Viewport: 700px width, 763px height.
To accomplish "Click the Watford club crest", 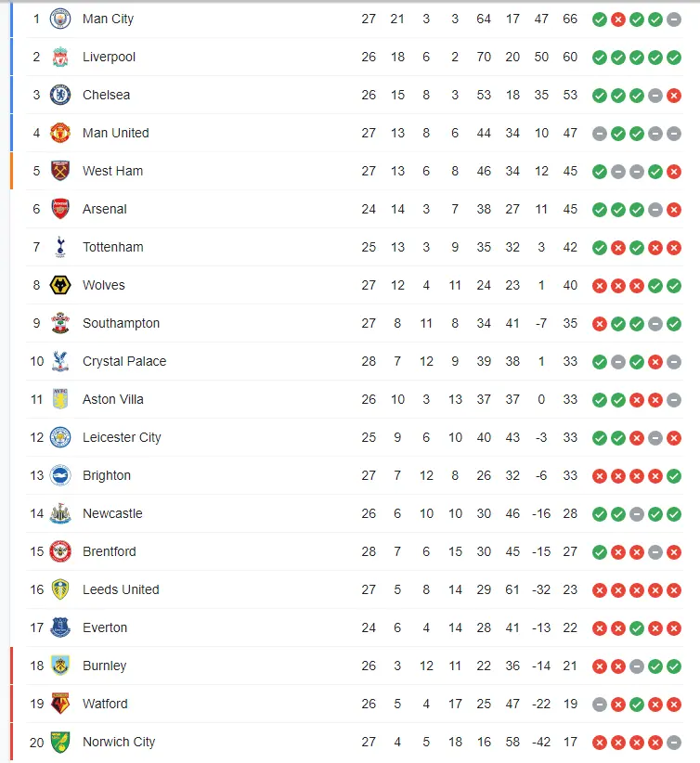I will (60, 704).
